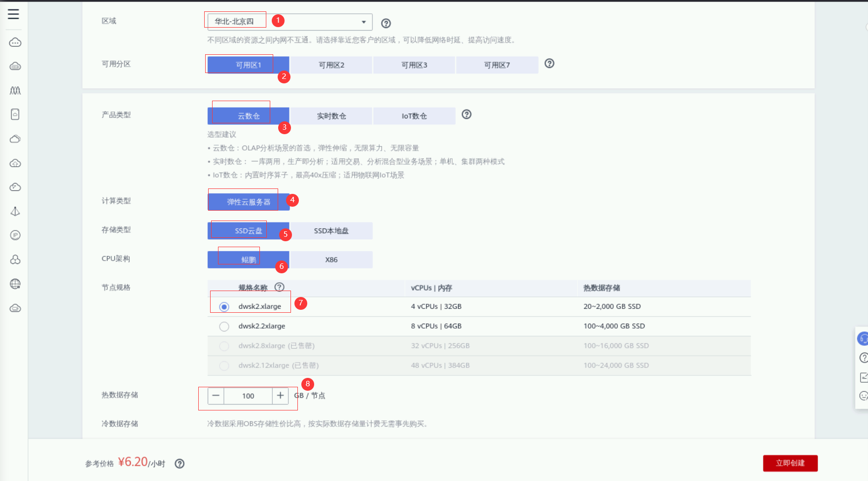Select SSD云盘 storage type
The width and height of the screenshot is (868, 481).
pos(249,231)
